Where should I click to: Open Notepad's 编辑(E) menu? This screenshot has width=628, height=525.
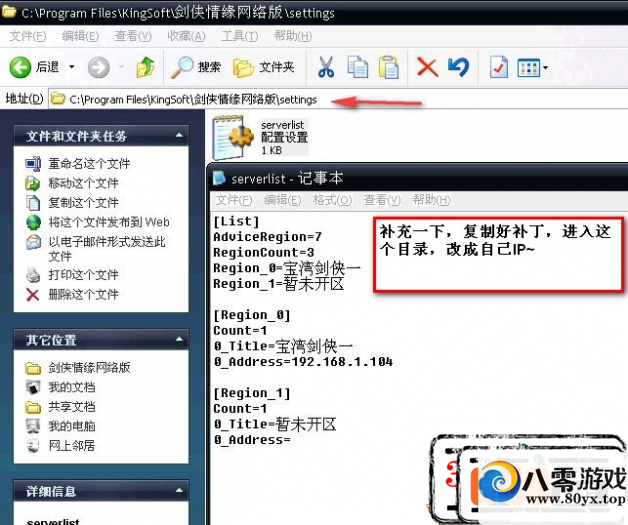(283, 199)
